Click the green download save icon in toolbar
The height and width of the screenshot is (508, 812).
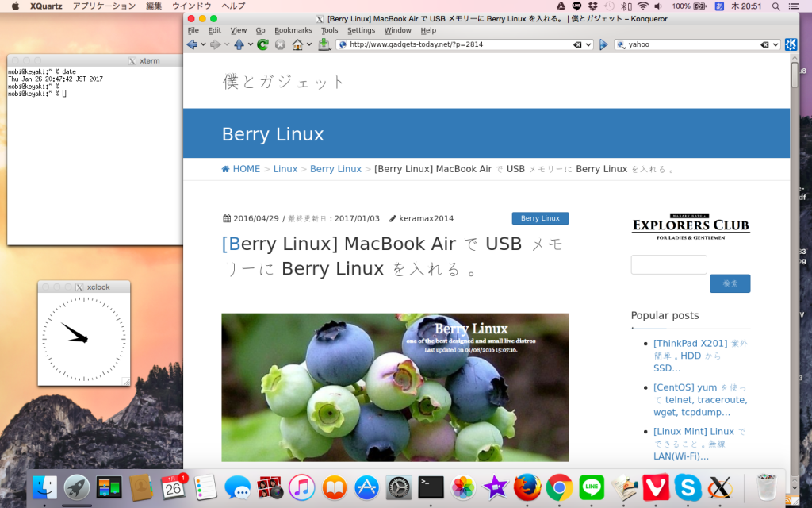coord(324,44)
